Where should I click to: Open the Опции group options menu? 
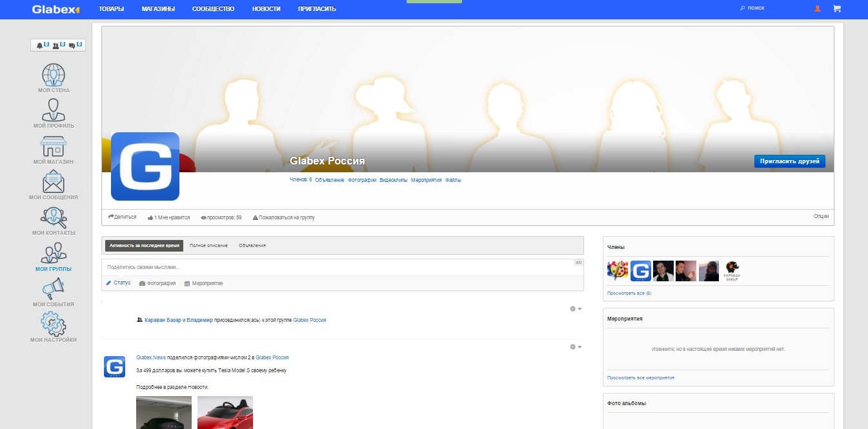pyautogui.click(x=821, y=217)
